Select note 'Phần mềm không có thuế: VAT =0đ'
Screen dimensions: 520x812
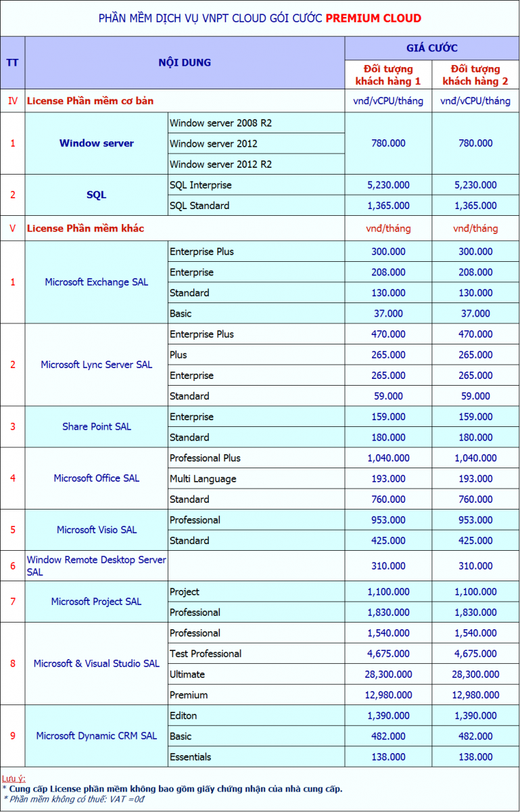click(74, 799)
